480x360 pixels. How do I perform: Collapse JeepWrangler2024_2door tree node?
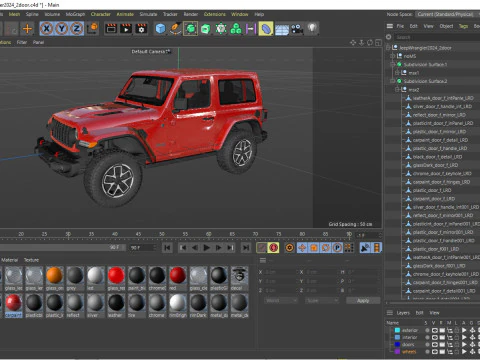388,48
